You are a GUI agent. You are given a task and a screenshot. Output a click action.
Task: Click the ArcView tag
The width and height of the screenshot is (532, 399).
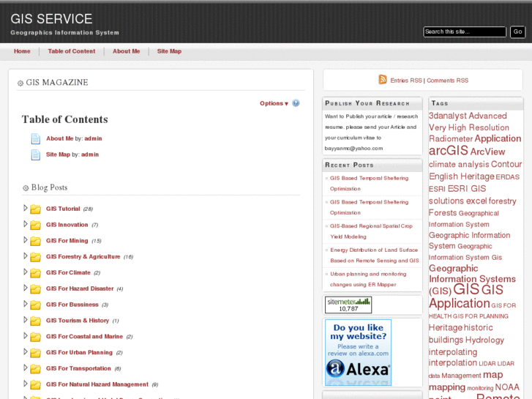488,152
